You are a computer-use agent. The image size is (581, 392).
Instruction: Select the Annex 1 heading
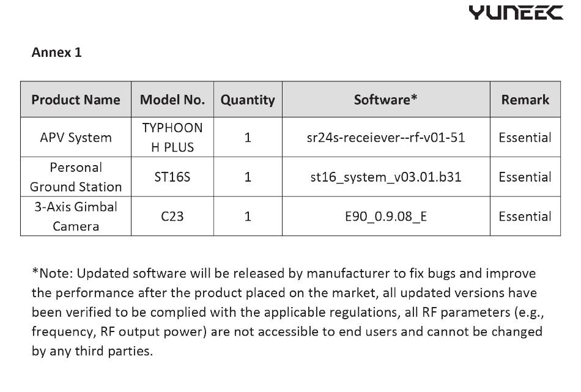56,52
